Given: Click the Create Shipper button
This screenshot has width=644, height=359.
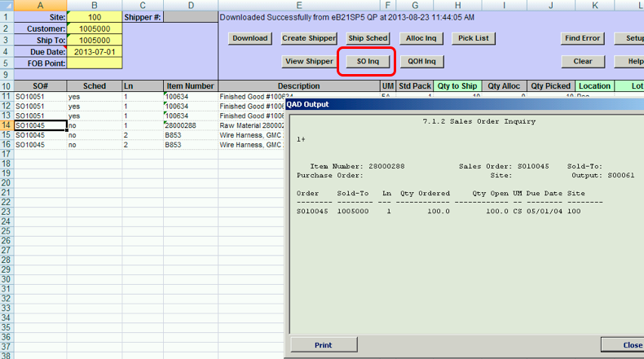Looking at the screenshot, I should pos(309,38).
